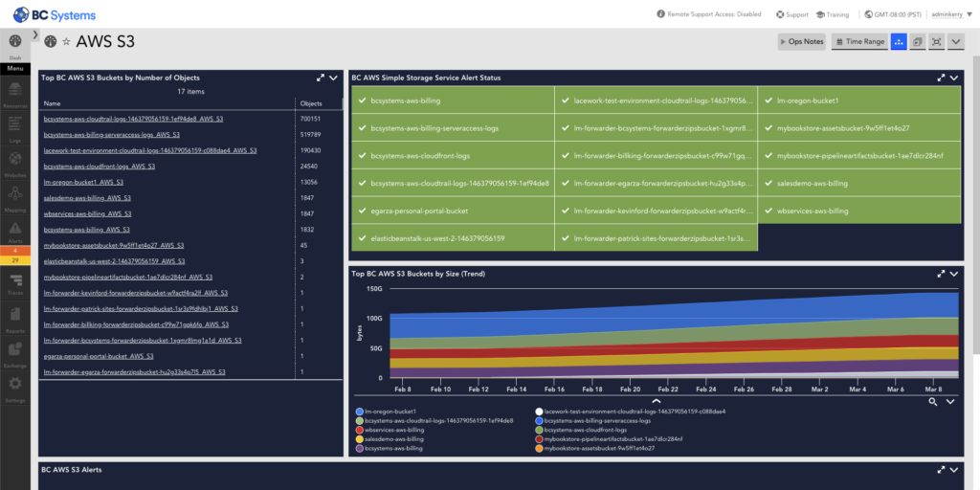Open lm-oregon-bucket1_AWS_S3 link
Screen dimensions: 980x490
pyautogui.click(x=84, y=182)
